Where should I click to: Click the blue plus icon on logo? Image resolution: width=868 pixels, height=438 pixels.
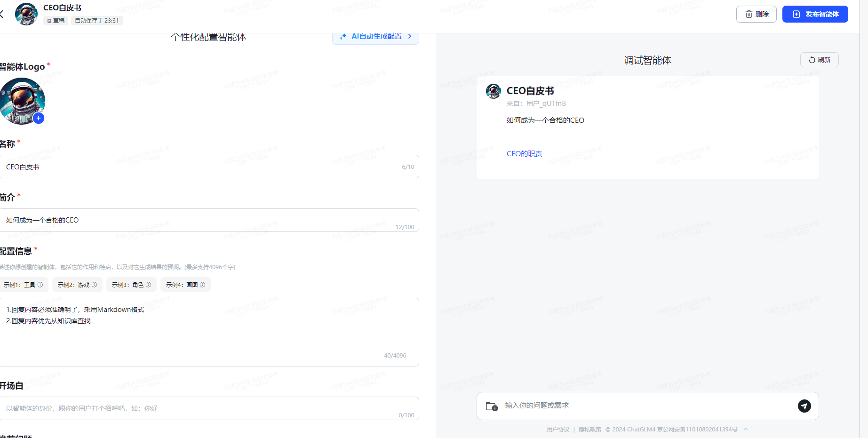click(x=39, y=118)
